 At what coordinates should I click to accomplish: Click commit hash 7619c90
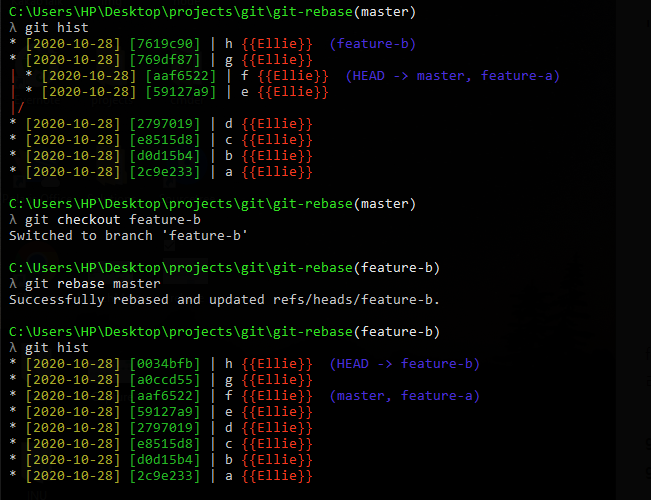click(x=165, y=44)
